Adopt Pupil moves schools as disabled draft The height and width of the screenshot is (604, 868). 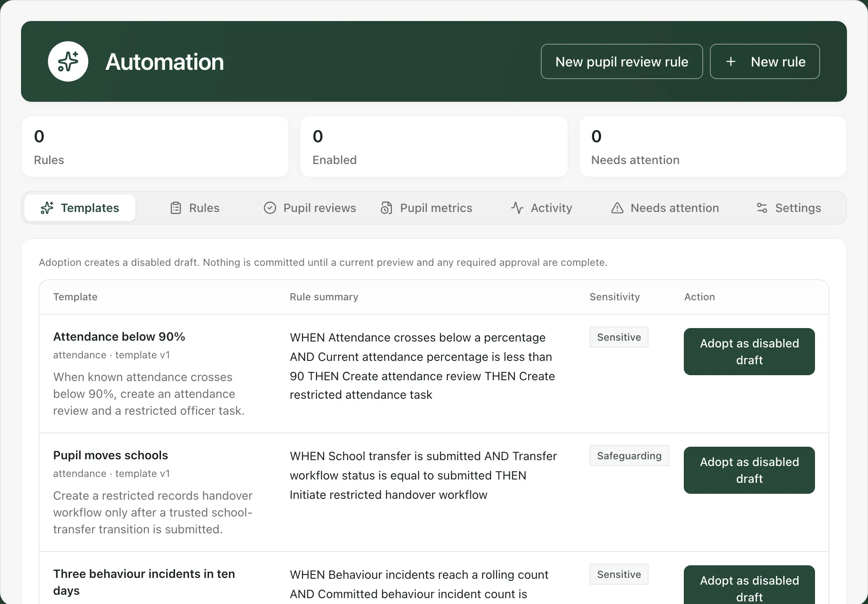point(749,470)
